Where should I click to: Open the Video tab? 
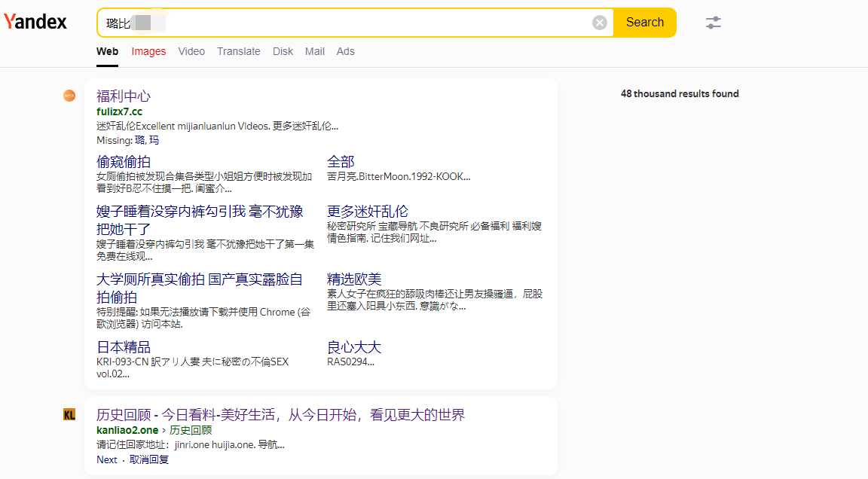(x=191, y=51)
